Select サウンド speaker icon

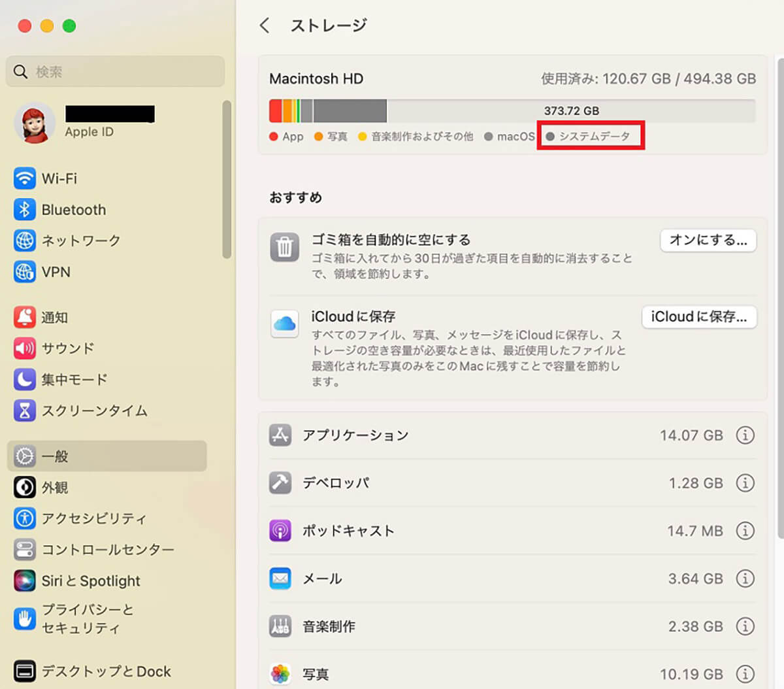25,348
